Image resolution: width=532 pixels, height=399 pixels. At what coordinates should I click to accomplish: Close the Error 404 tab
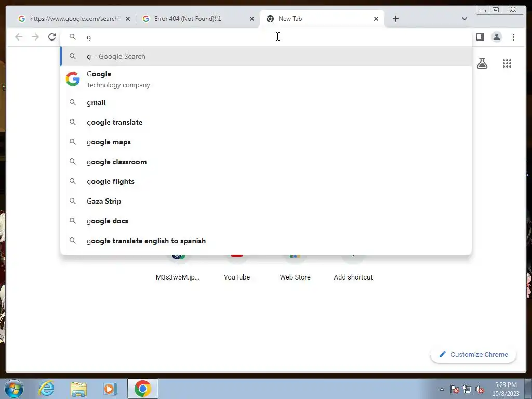coord(252,19)
